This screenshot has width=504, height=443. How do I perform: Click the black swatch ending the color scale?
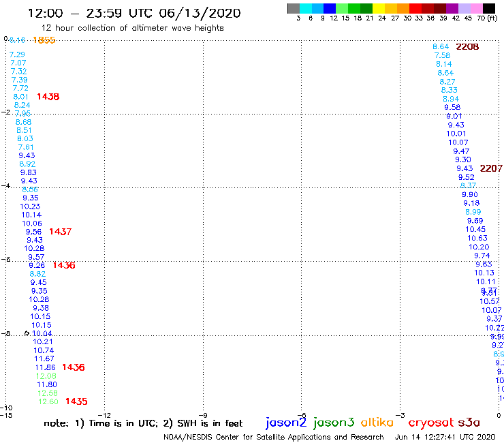point(488,8)
